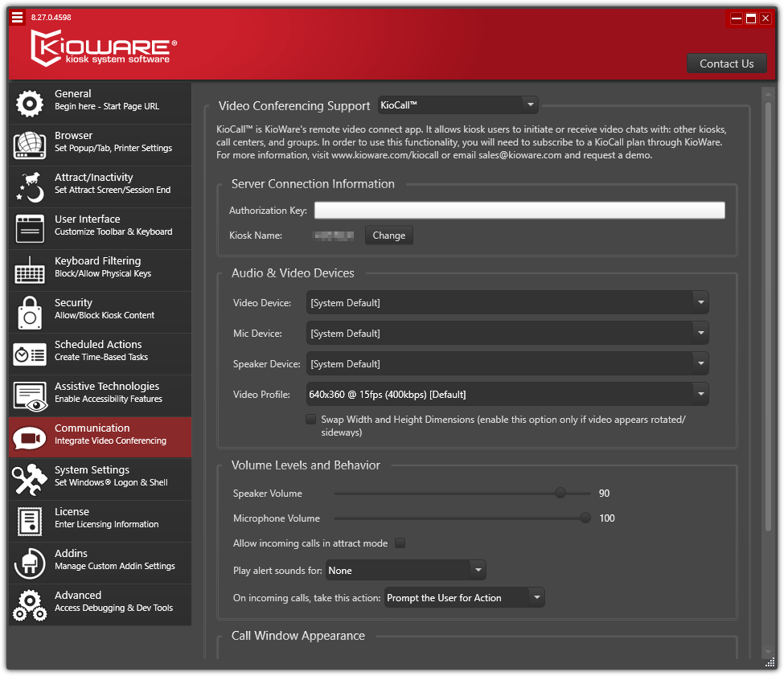Click the Security padlock icon
Screen dimensions: 784x676
[30, 313]
